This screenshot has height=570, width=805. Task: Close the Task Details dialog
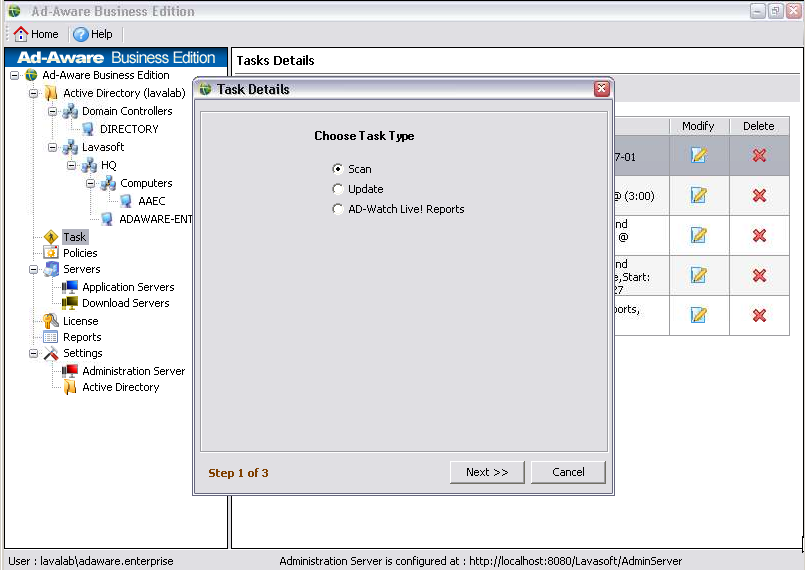pos(602,89)
